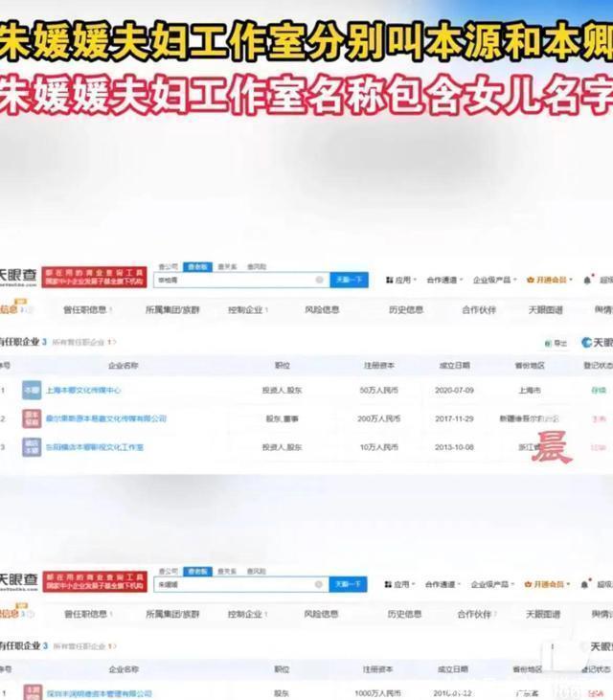
Task: Open the 曾任职信息 tab in the 深圳 panel
Action: (x=88, y=614)
